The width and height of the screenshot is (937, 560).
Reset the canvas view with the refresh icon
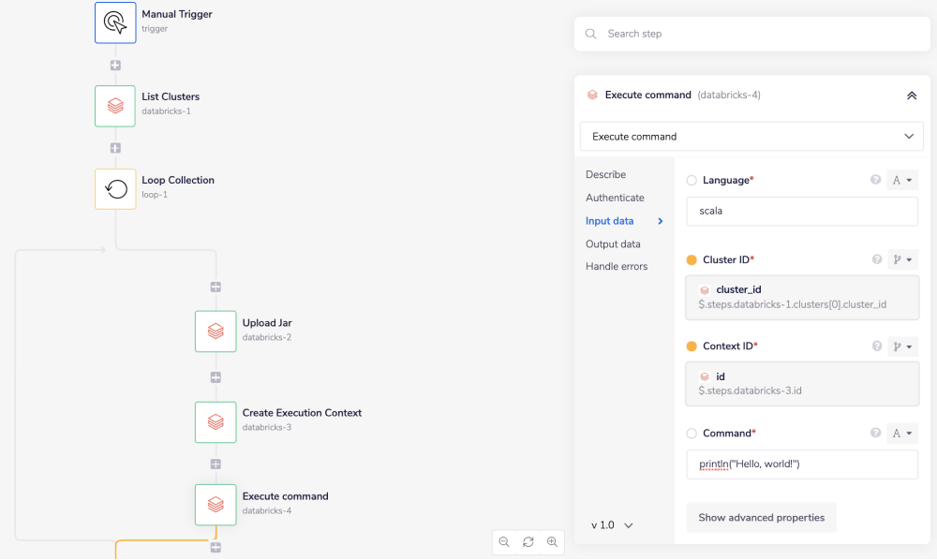(x=528, y=541)
